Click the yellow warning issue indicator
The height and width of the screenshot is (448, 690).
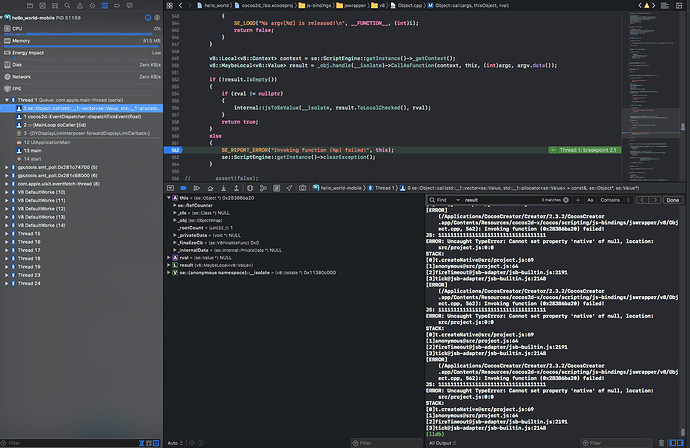pyautogui.click(x=646, y=6)
